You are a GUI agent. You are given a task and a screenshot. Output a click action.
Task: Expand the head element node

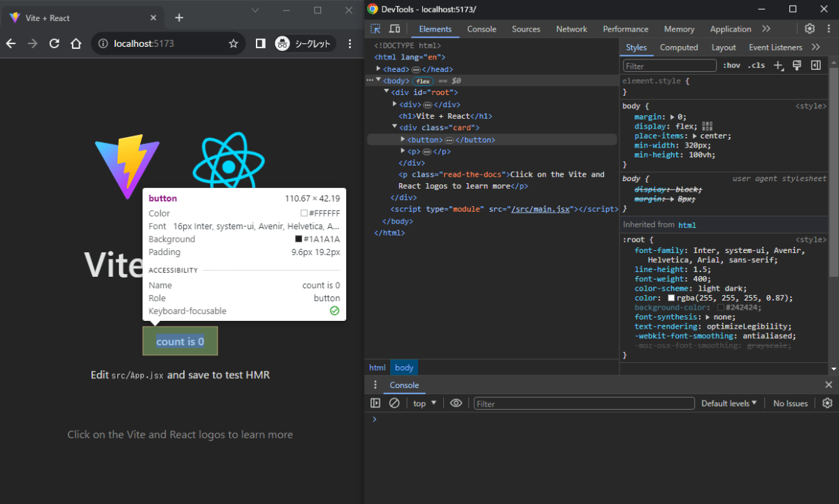pyautogui.click(x=378, y=69)
